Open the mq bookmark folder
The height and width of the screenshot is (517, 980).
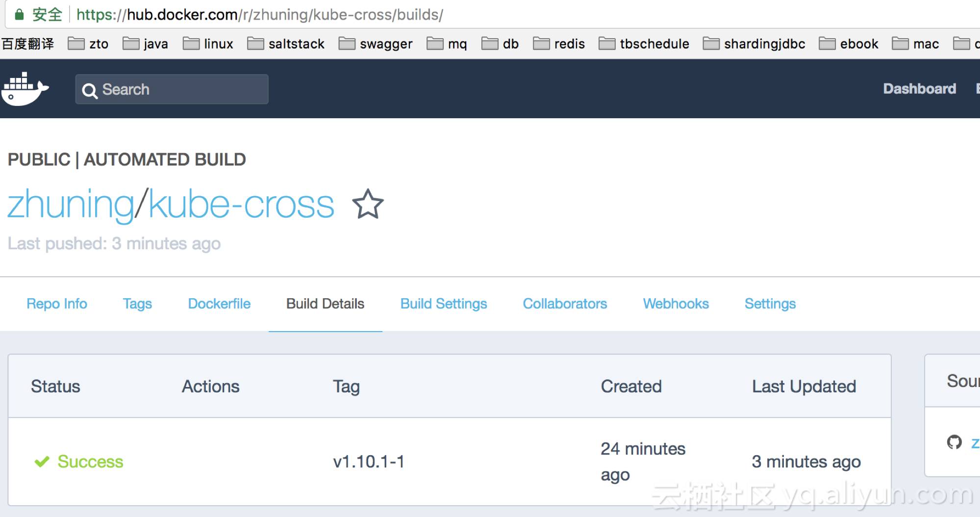click(x=447, y=44)
